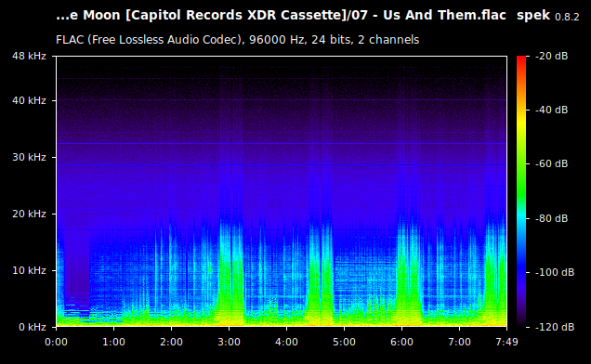The width and height of the screenshot is (591, 364).
Task: Click the '2:00' time axis label
Action: pos(172,342)
